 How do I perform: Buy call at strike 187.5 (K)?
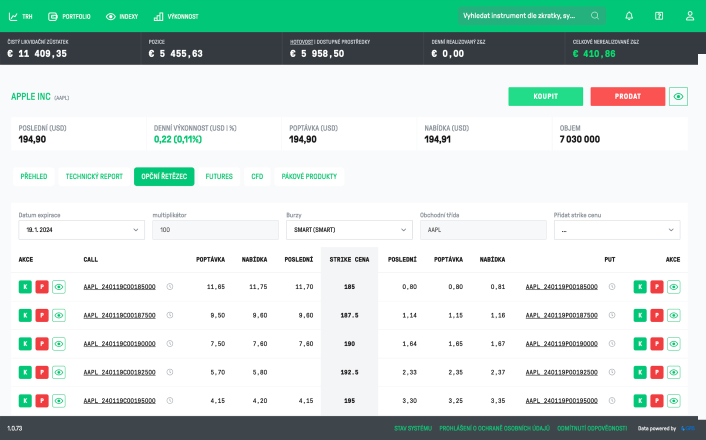(x=25, y=315)
